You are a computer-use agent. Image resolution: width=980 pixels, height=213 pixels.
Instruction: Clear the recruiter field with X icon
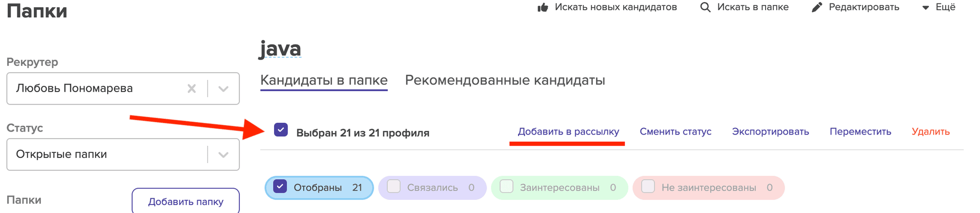click(192, 89)
